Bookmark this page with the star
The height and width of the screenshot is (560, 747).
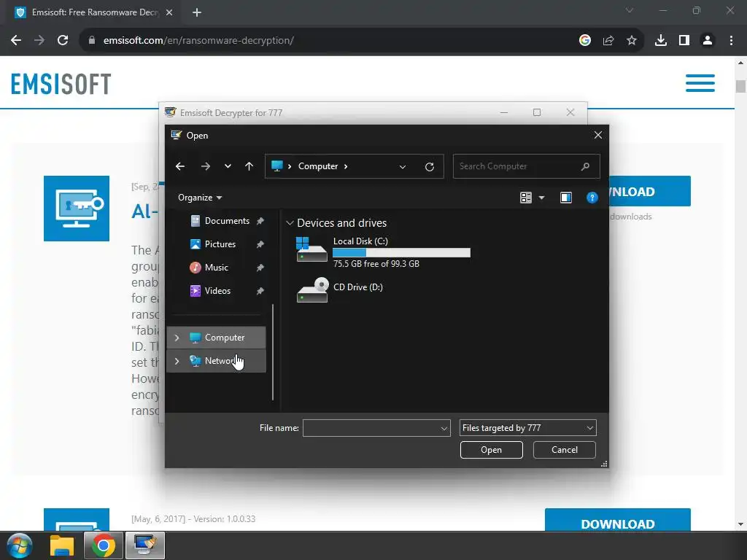click(x=632, y=41)
